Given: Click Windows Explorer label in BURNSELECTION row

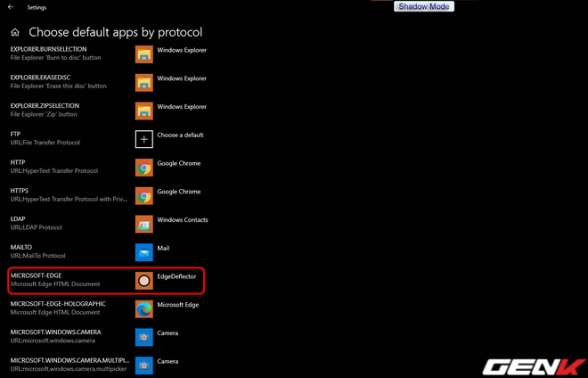Looking at the screenshot, I should point(182,50).
